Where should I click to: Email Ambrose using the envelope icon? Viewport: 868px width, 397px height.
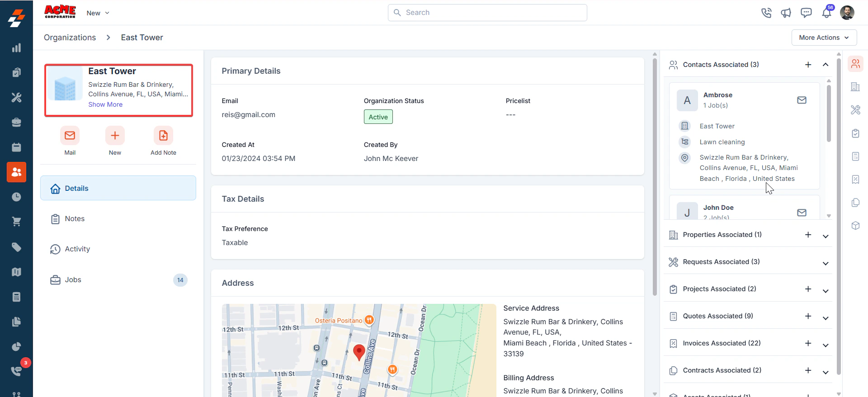tap(802, 100)
